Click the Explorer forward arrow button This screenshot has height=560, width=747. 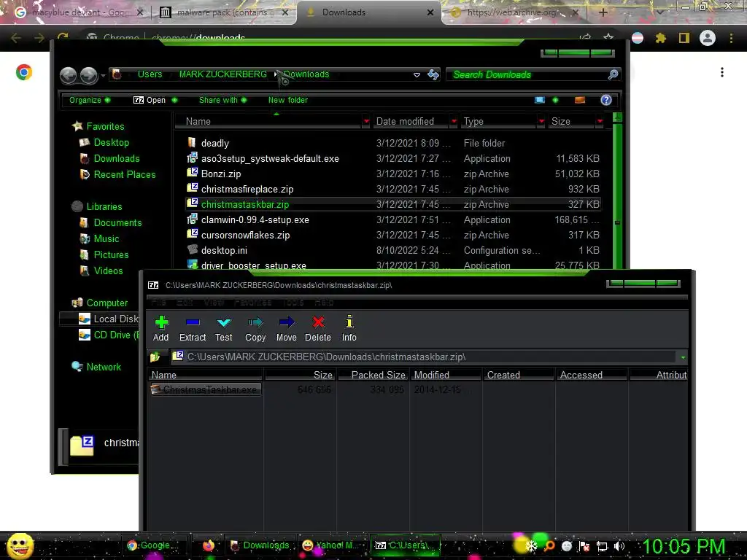point(88,75)
